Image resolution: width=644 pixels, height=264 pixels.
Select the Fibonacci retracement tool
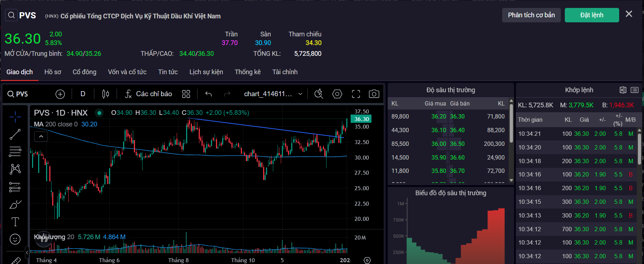[15, 152]
